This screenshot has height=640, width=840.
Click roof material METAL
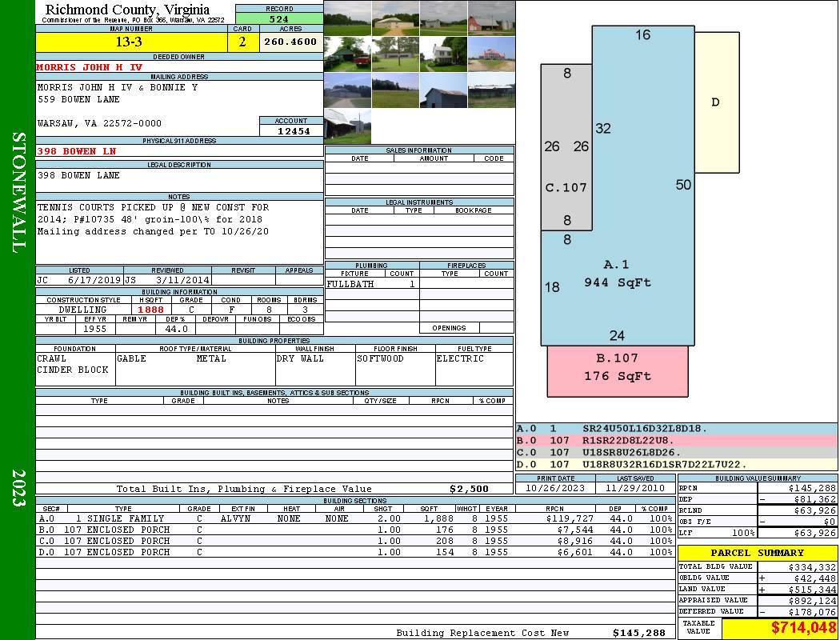click(211, 358)
